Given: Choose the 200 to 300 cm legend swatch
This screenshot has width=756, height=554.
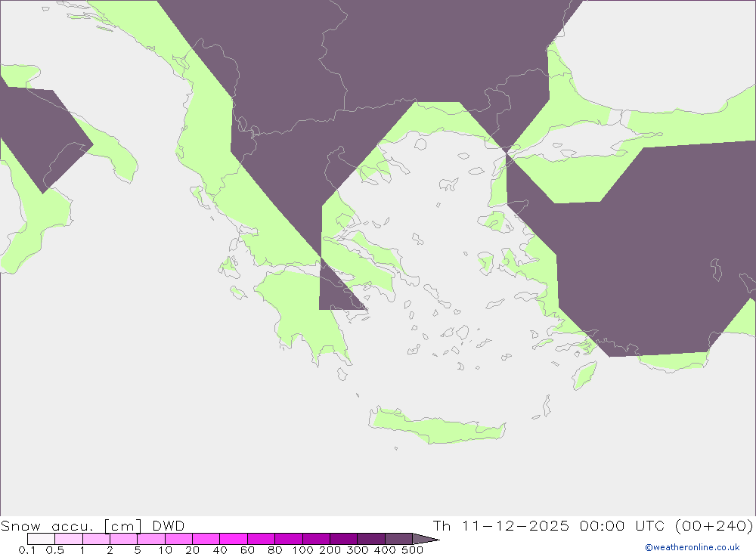Looking at the screenshot, I should [344, 539].
